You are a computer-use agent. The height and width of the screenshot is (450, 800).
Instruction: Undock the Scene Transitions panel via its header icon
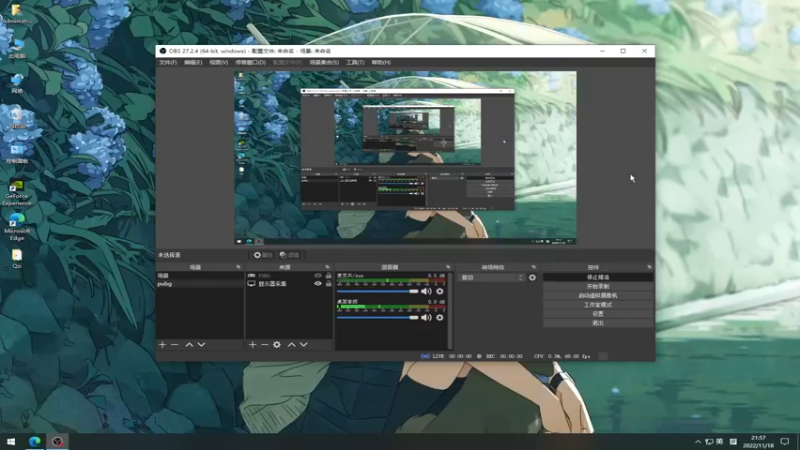[x=534, y=267]
